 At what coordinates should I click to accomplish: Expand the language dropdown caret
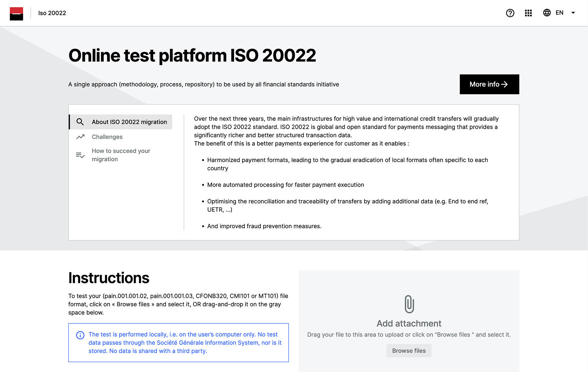coord(573,13)
